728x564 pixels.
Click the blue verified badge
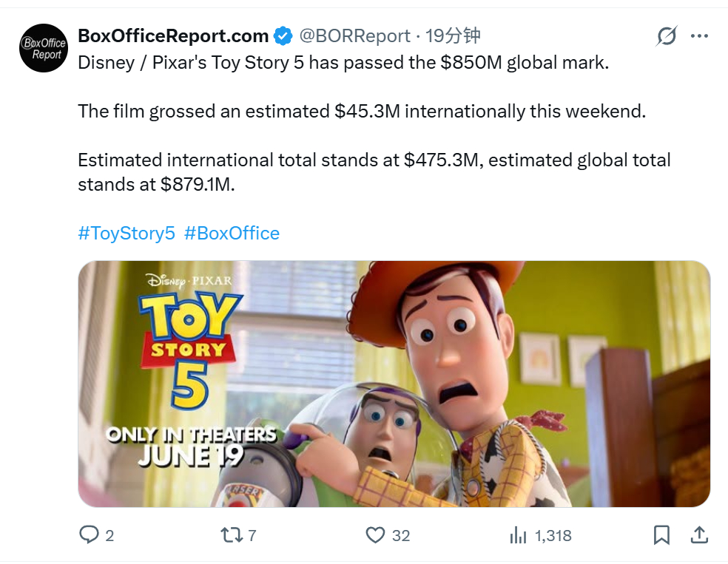(x=283, y=35)
